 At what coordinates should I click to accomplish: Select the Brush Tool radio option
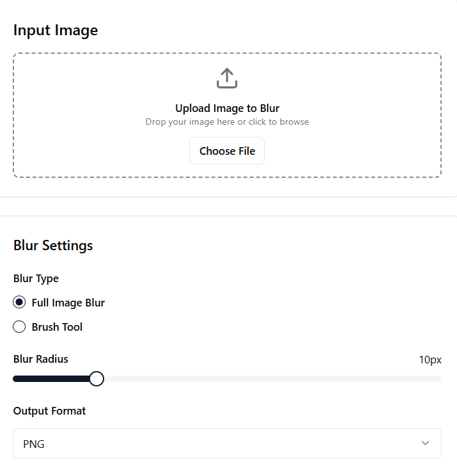click(20, 327)
